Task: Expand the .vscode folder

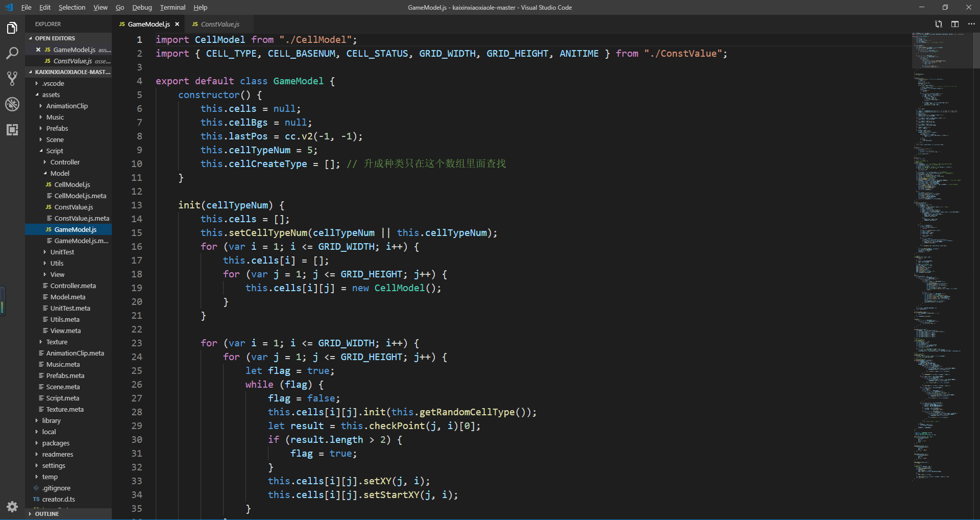Action: point(68,83)
